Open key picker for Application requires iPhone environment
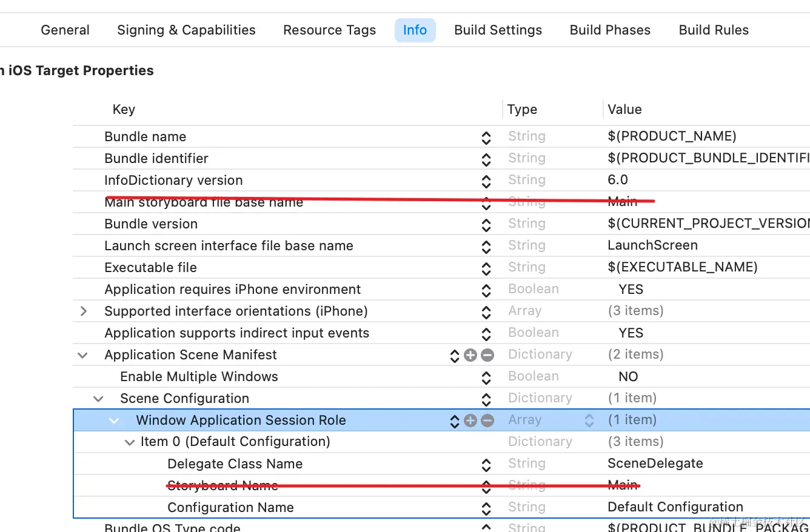Screen dimensions: 810x532 click(486, 291)
